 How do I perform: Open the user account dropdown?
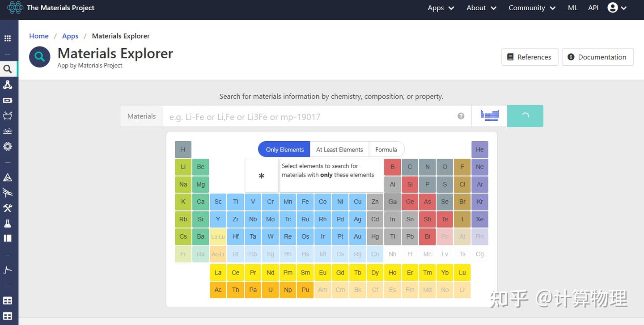pos(617,8)
